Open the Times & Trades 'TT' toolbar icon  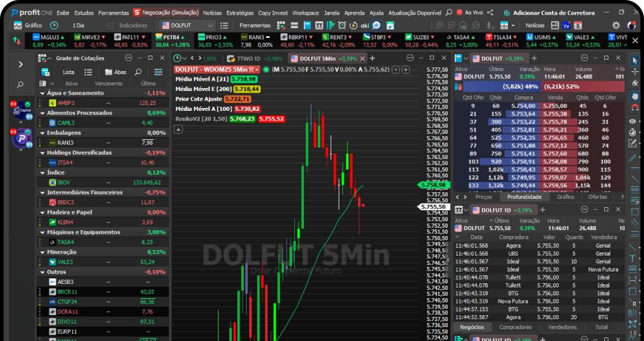319,25
